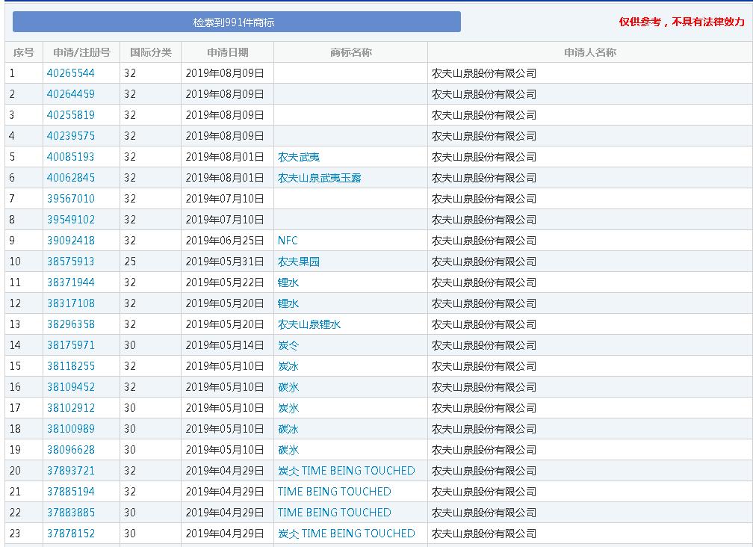
Task: Open the trademark name in row 38175971
Action: click(x=288, y=345)
